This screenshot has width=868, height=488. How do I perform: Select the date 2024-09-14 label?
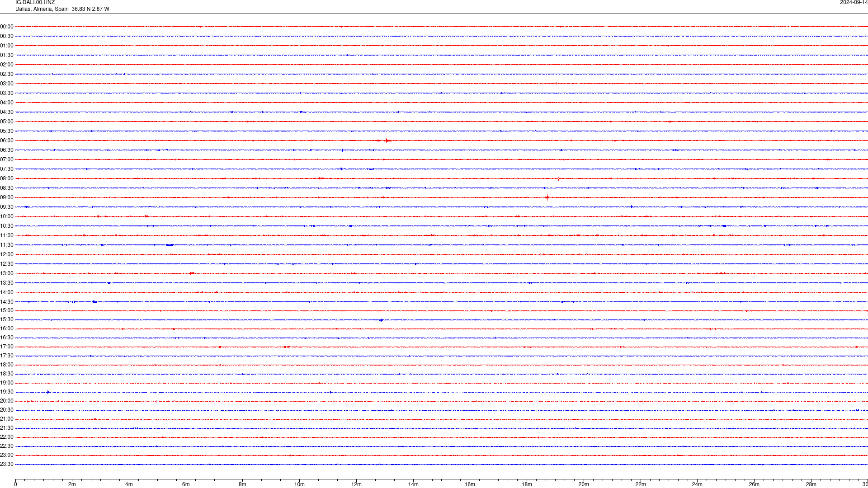click(x=854, y=3)
